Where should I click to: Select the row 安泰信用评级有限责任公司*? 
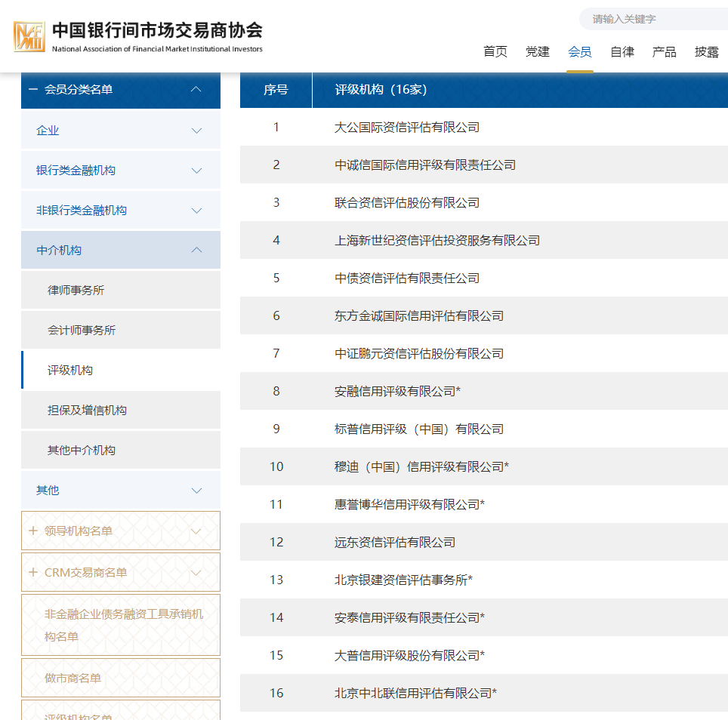[x=484, y=617]
